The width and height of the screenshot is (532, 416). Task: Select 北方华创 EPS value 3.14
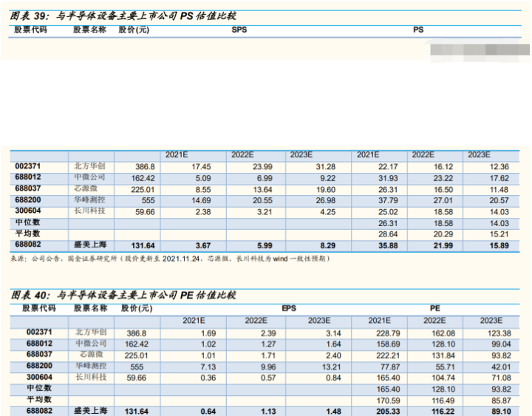[x=333, y=333]
